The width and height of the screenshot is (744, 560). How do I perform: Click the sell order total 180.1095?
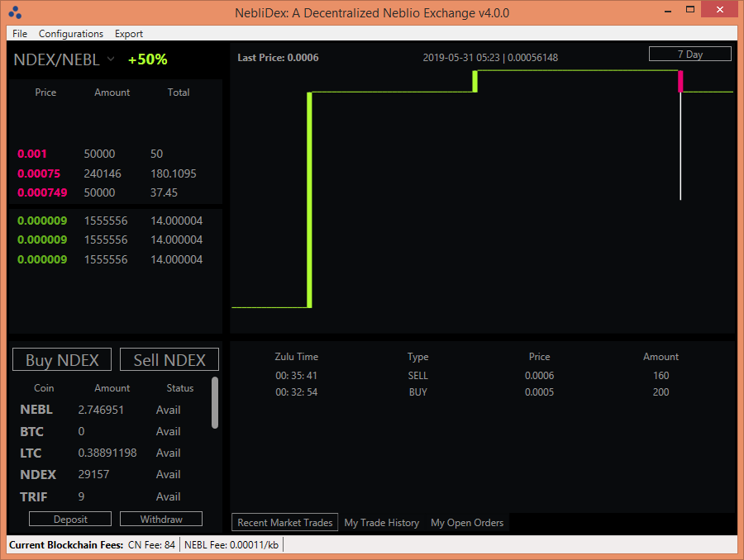click(x=174, y=173)
